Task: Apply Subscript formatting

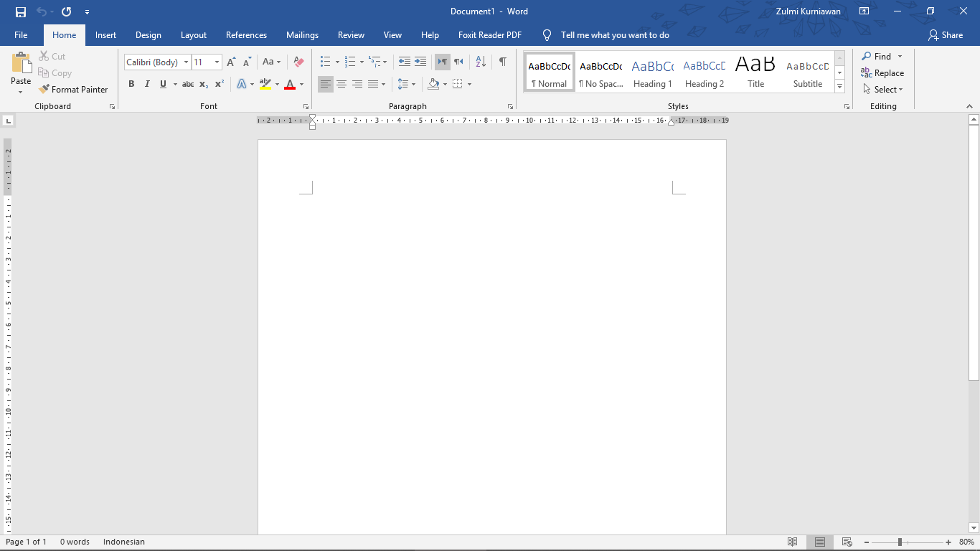Action: [x=204, y=84]
